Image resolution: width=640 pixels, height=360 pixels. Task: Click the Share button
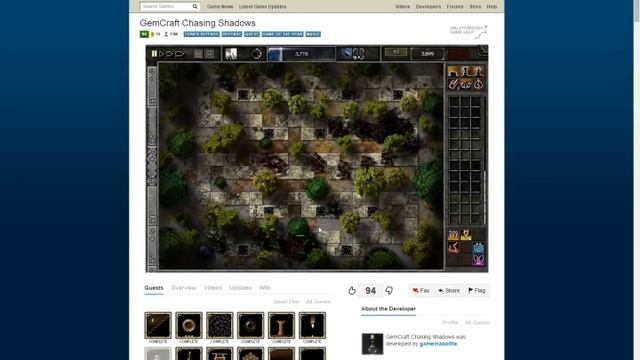[x=449, y=291]
